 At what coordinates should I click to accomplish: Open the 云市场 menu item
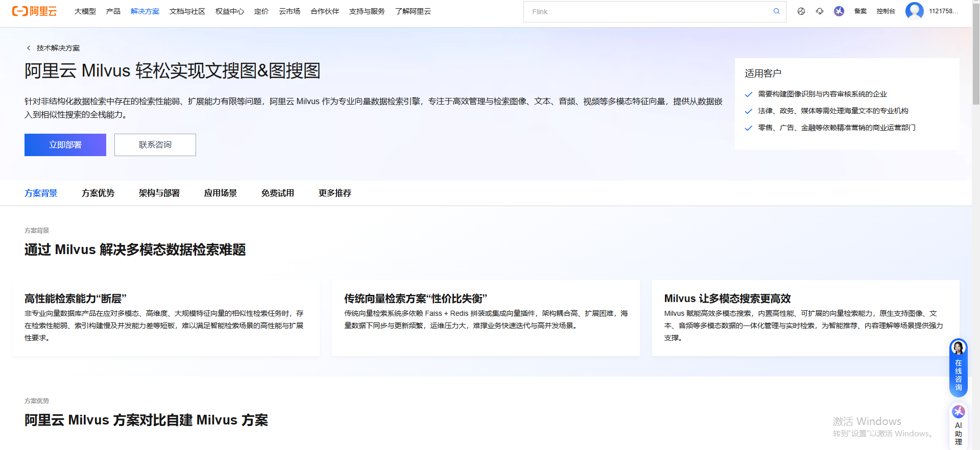pos(289,11)
